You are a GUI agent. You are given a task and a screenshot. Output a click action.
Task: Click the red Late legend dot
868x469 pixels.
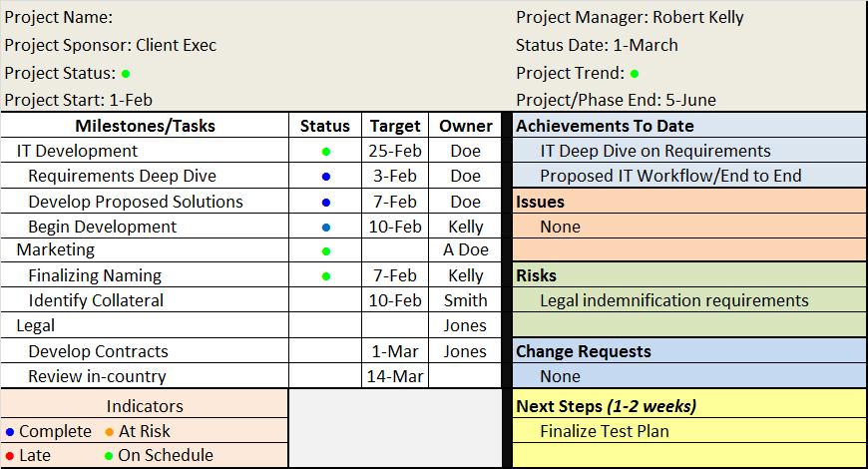tap(9, 456)
